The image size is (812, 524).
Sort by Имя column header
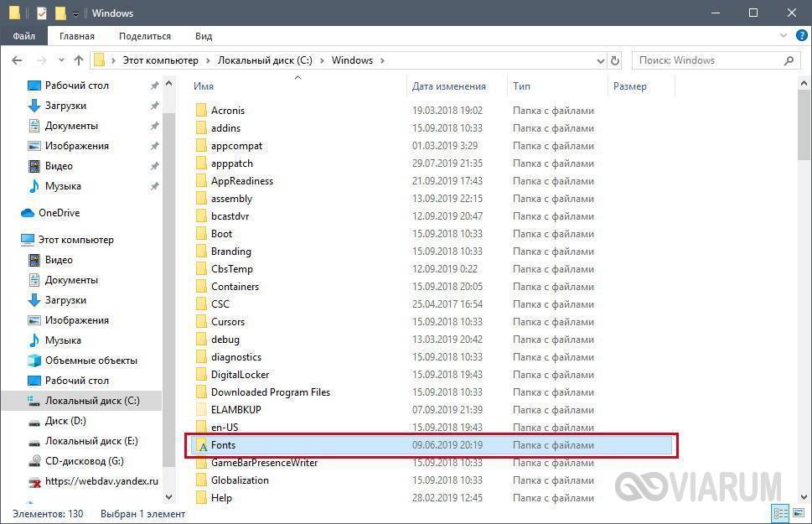pos(297,86)
